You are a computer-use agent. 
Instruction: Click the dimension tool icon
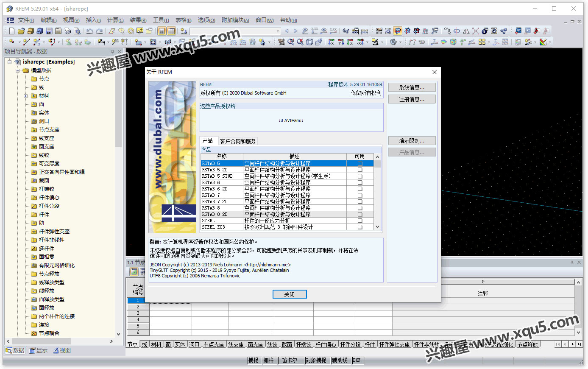(101, 42)
